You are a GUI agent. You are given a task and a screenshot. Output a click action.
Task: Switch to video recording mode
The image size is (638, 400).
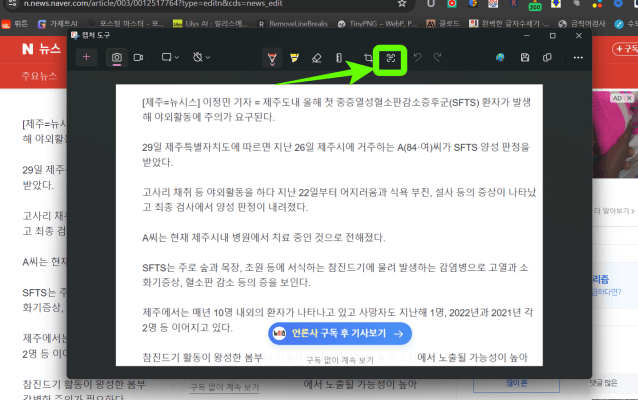(138, 57)
